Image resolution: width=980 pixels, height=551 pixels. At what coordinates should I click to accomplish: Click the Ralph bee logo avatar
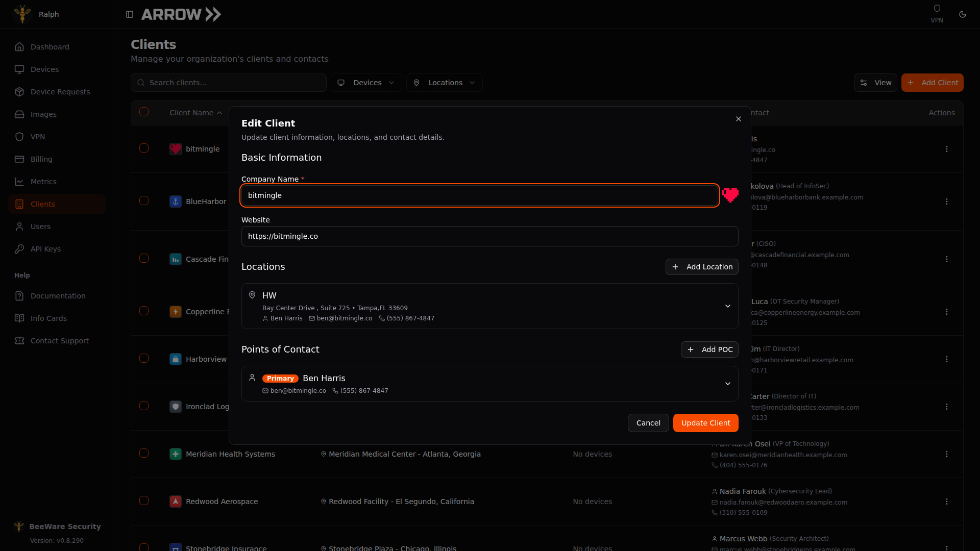(x=22, y=14)
